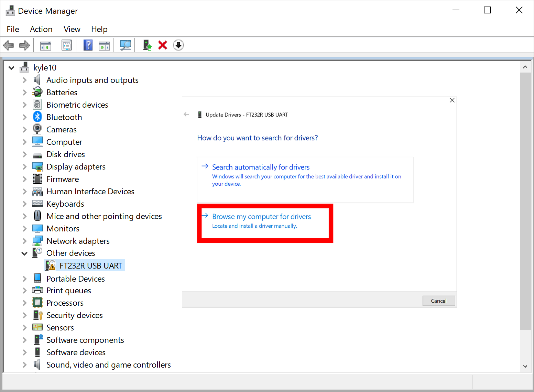Collapse the Other devices category
The image size is (534, 392).
click(x=24, y=253)
